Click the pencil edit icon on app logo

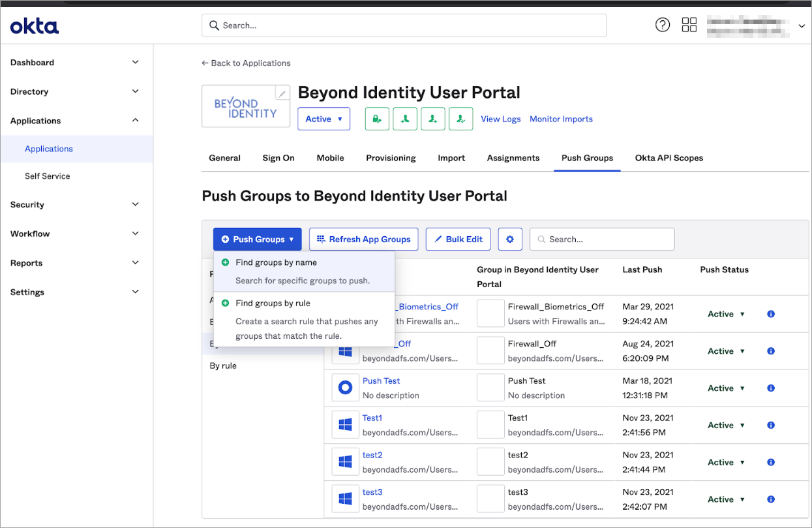282,94
